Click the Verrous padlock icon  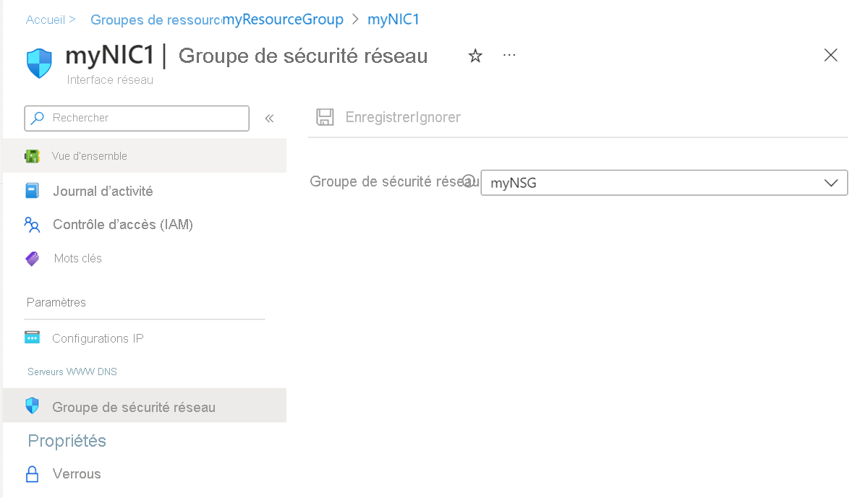tap(33, 473)
